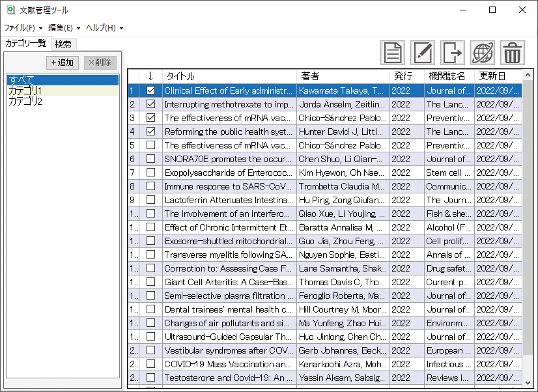Select カテゴリ1 in the category list
Image resolution: width=538 pixels, height=392 pixels.
pyautogui.click(x=25, y=91)
